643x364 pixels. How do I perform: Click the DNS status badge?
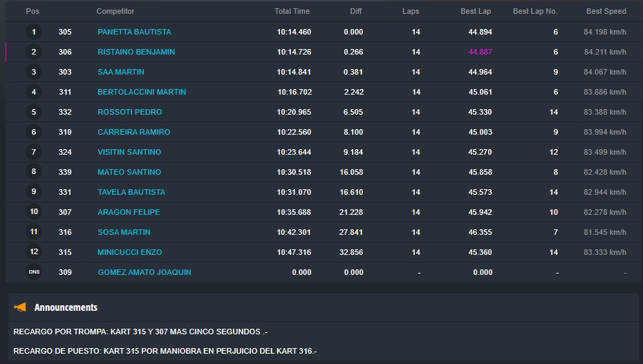34,272
